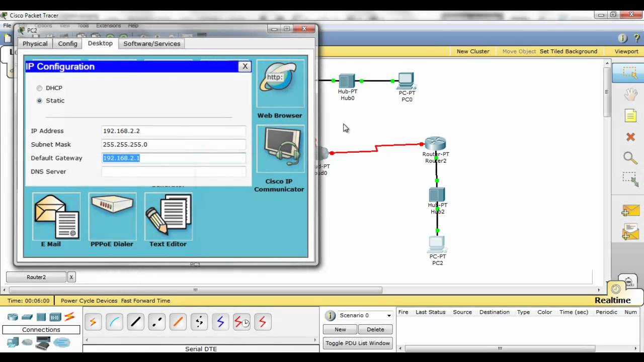
Task: Activate the red X Delete tool
Action: click(630, 137)
